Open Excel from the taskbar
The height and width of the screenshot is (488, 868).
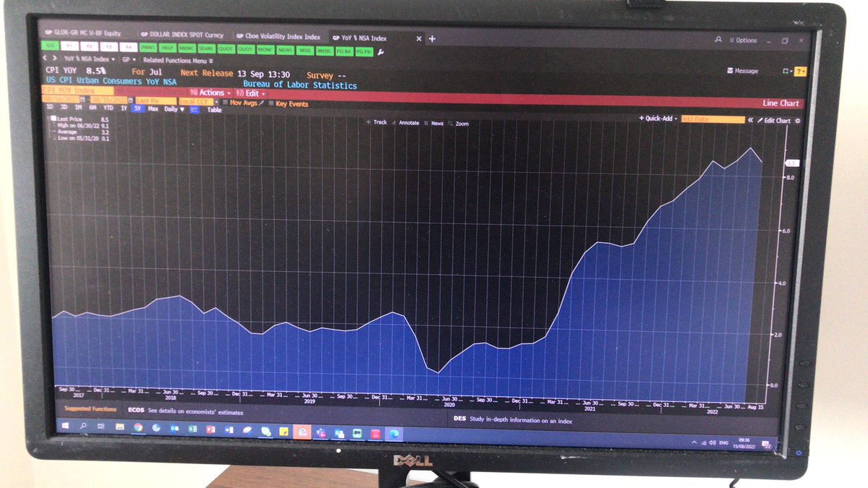pyautogui.click(x=192, y=429)
